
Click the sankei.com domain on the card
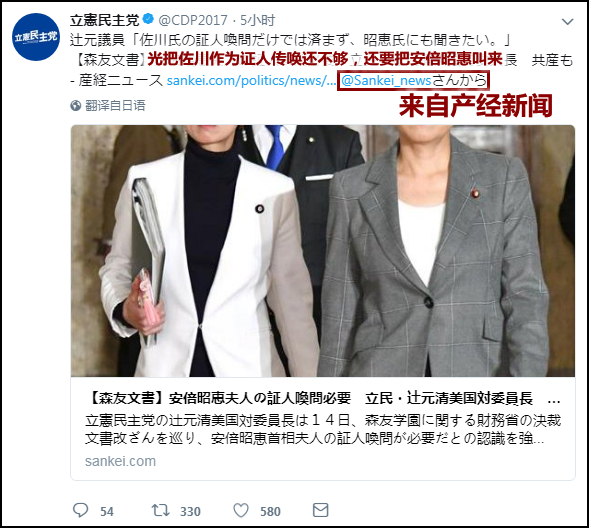click(120, 461)
